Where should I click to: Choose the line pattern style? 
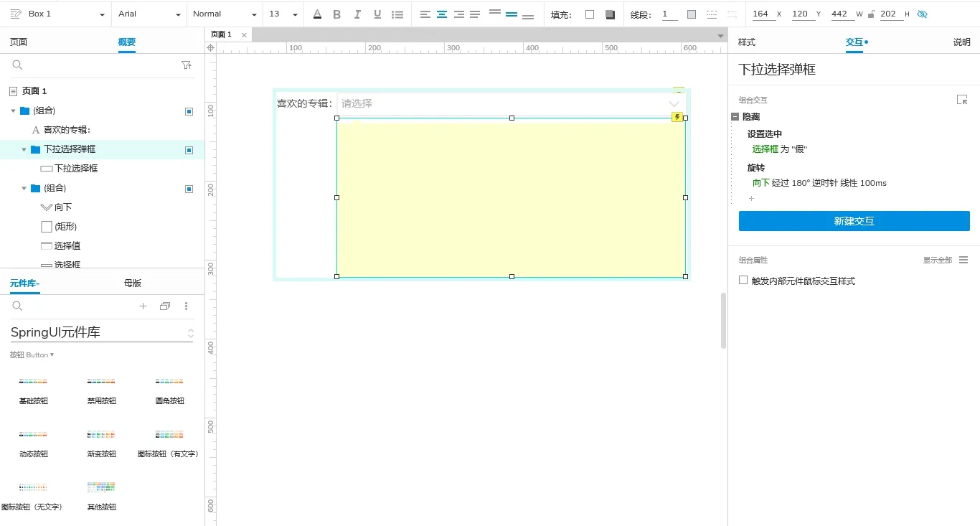pos(712,14)
